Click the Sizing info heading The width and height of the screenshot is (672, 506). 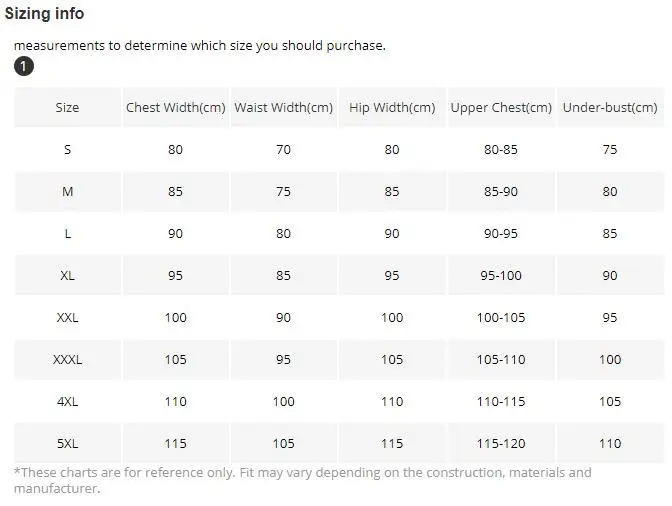pos(44,14)
